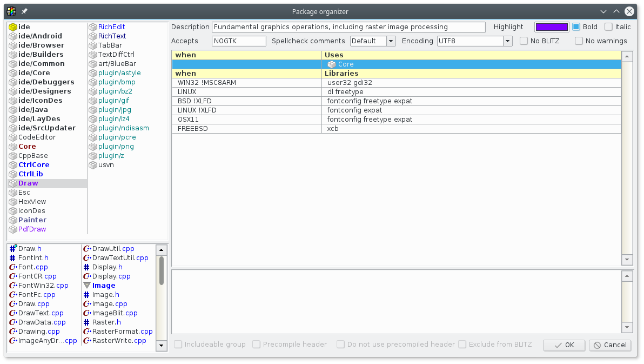This screenshot has width=644, height=364.
Task: Open the Spellcheck comments dropdown
Action: click(391, 41)
